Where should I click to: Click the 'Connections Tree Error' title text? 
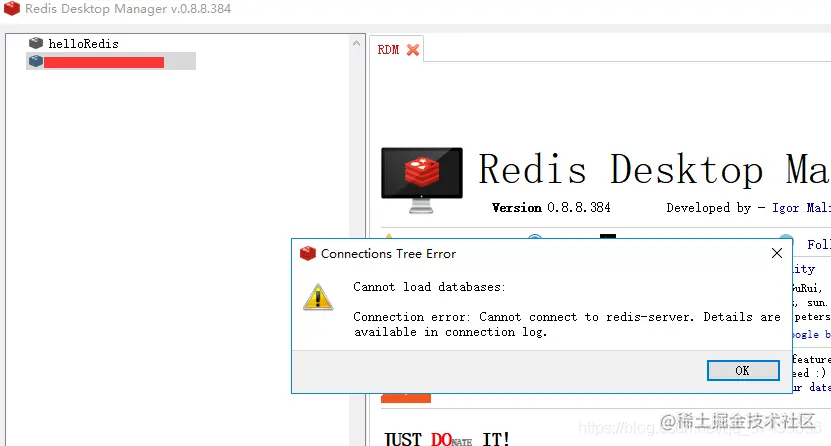pyautogui.click(x=388, y=254)
